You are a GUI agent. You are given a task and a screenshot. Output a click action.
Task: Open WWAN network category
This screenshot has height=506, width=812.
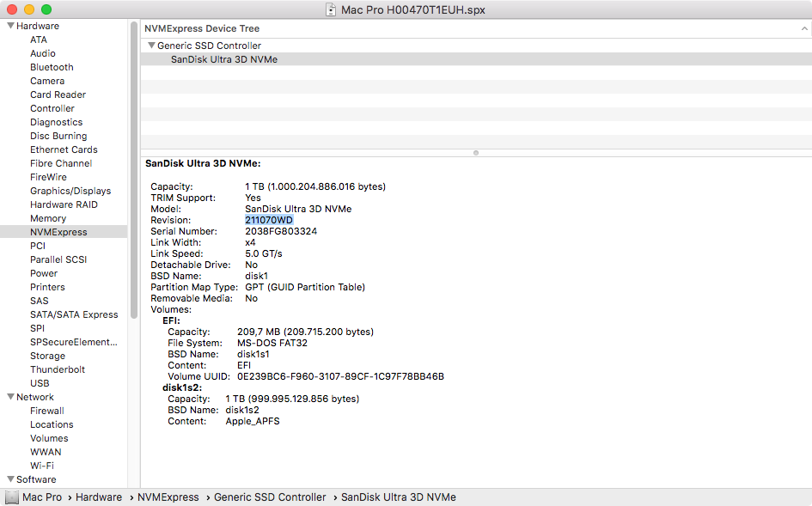(46, 452)
